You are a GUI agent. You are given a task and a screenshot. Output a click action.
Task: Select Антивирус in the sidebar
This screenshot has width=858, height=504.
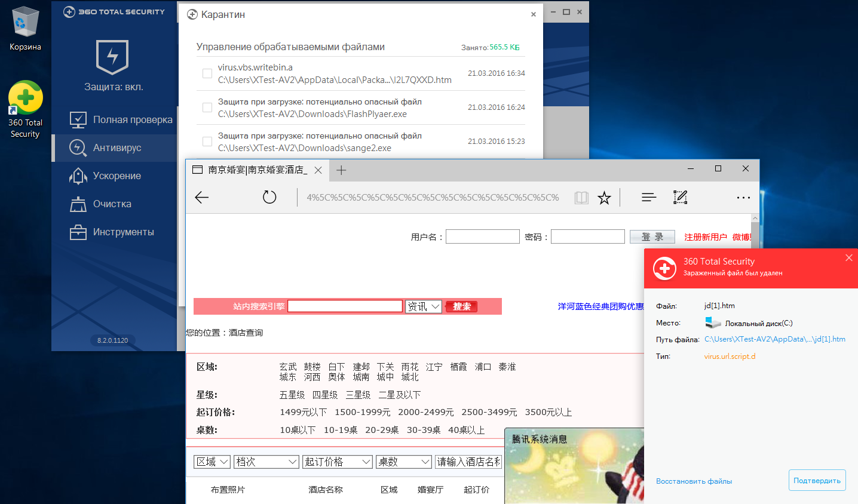(114, 148)
